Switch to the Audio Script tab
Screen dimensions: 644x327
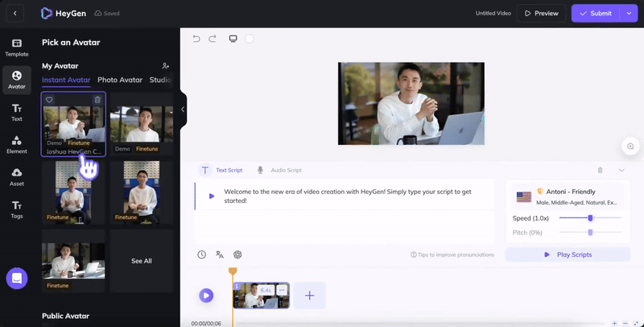(279, 171)
